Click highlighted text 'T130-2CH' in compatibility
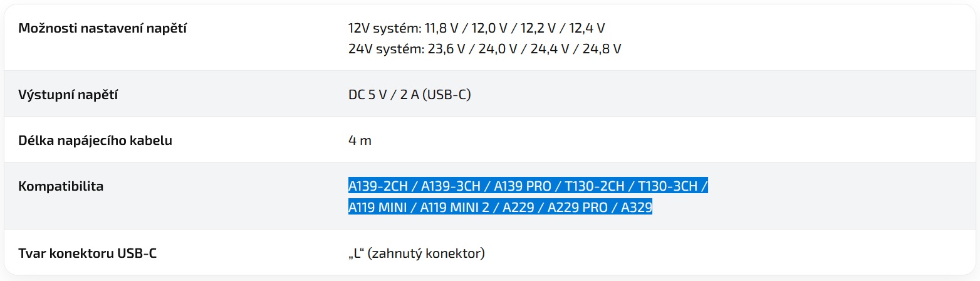The height and width of the screenshot is (281, 980). click(595, 186)
